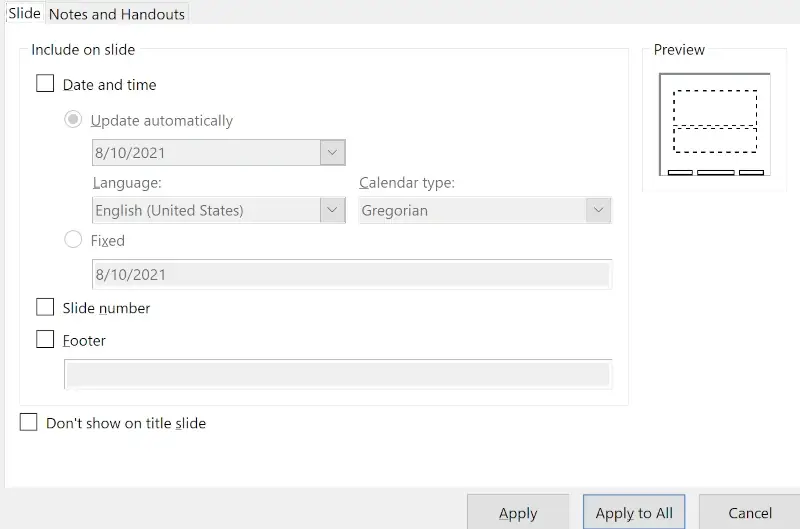Click the Fixed date text field
This screenshot has height=529, width=800.
pos(352,274)
